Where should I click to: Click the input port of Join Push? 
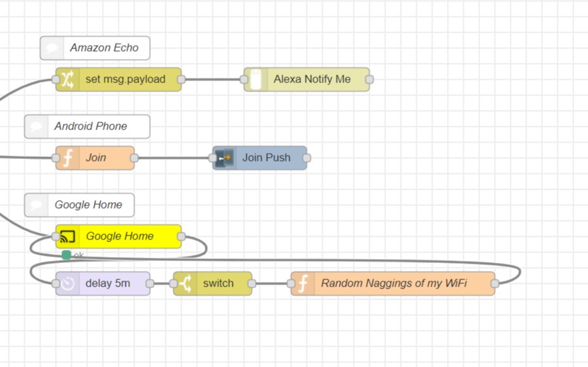(x=212, y=158)
